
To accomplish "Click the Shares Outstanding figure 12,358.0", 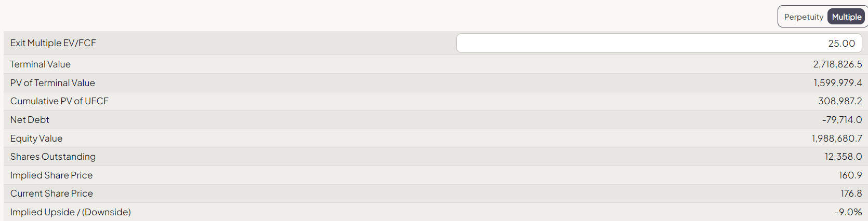I will pos(843,157).
